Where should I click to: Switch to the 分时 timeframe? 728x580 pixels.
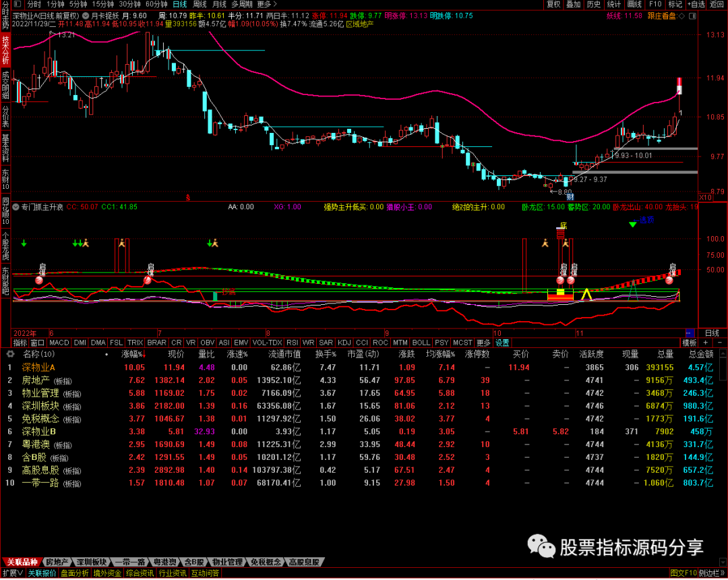(34, 4)
